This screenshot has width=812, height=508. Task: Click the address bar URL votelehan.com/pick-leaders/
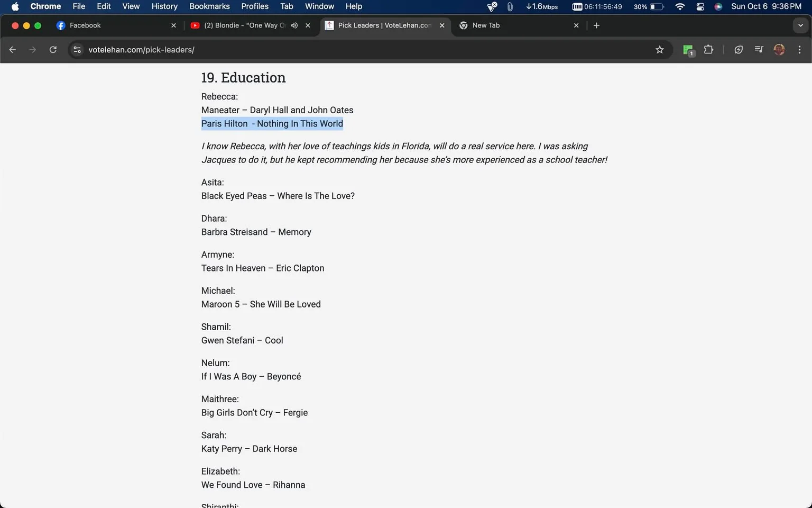pyautogui.click(x=141, y=50)
